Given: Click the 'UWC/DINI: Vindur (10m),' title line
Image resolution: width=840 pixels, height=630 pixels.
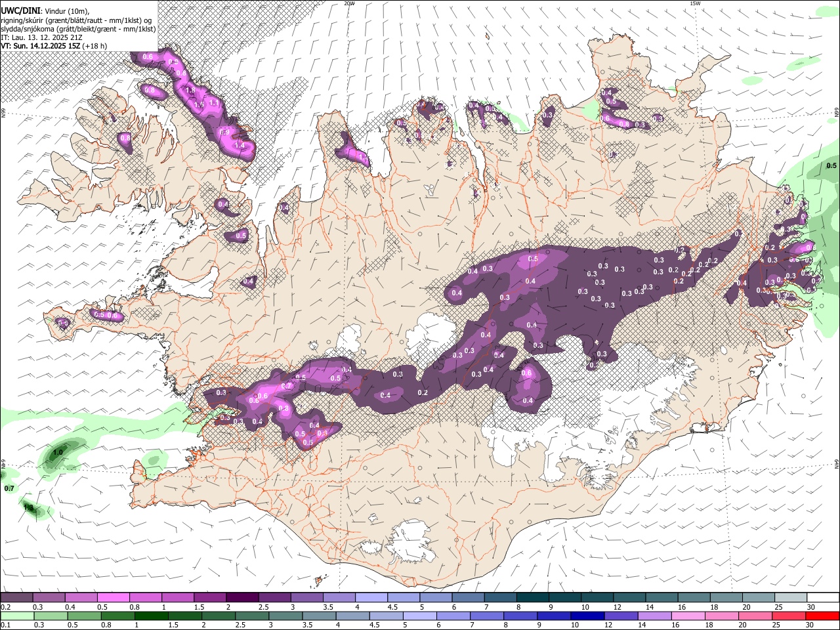Looking at the screenshot, I should pos(45,10).
